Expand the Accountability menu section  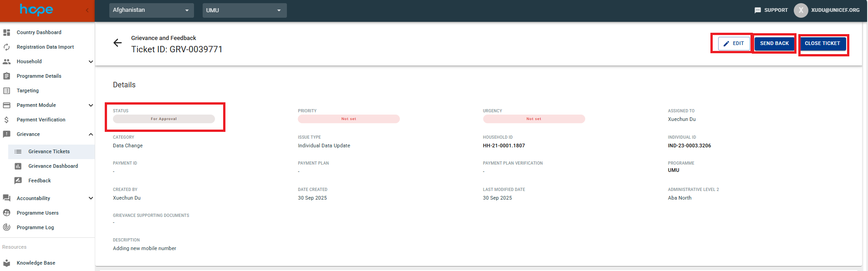pos(91,198)
